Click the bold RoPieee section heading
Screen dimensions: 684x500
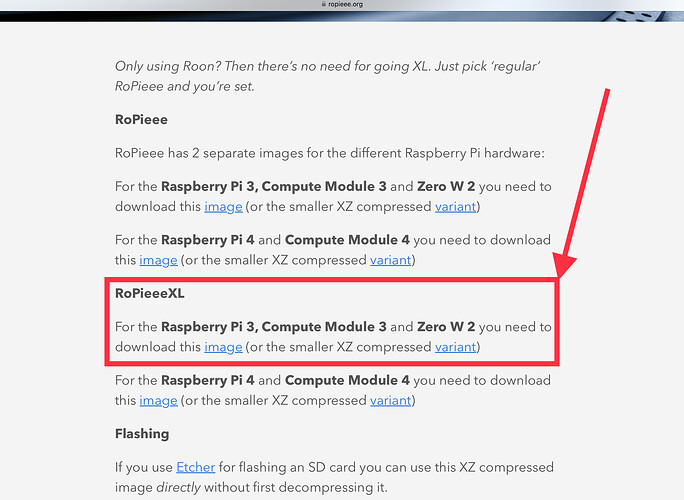click(141, 119)
